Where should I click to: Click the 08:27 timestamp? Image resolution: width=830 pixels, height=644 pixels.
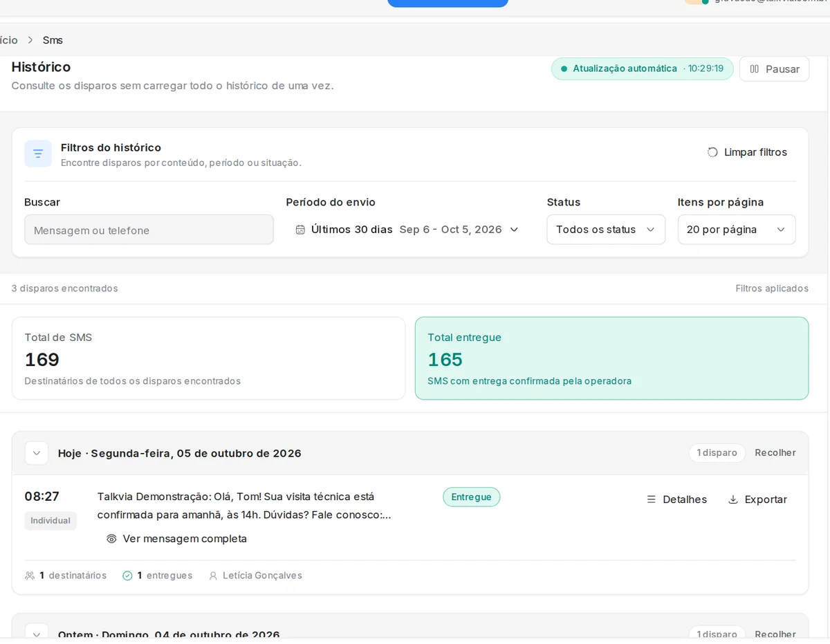point(41,497)
